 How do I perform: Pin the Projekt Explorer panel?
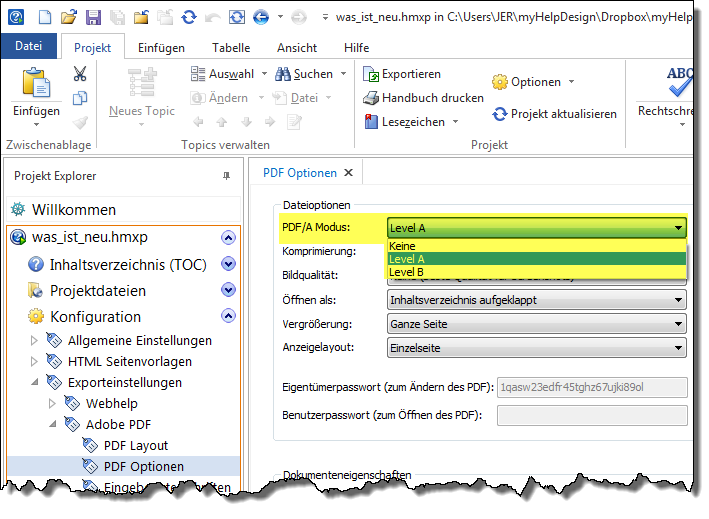[225, 176]
